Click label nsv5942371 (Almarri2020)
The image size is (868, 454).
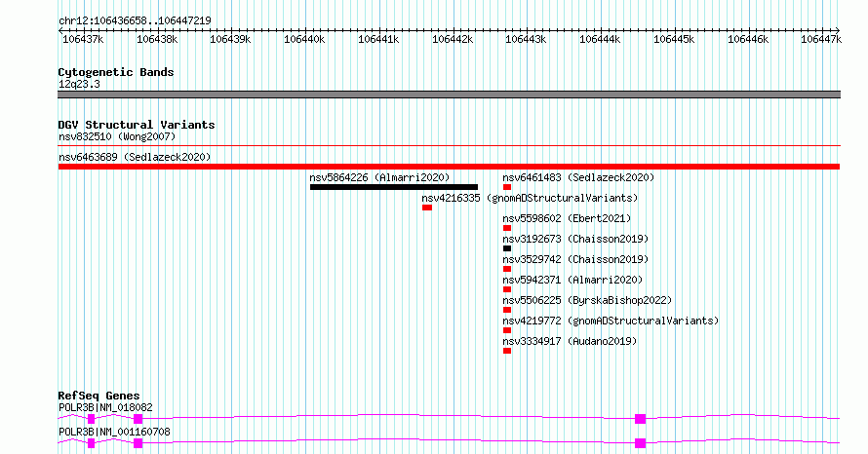(572, 280)
